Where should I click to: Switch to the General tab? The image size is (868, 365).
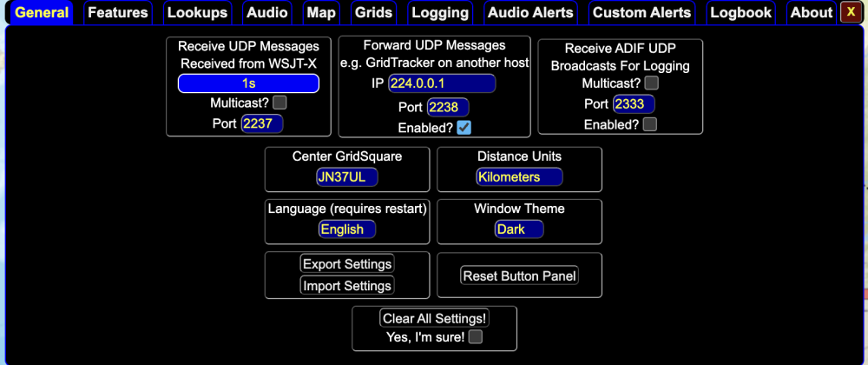click(x=42, y=13)
